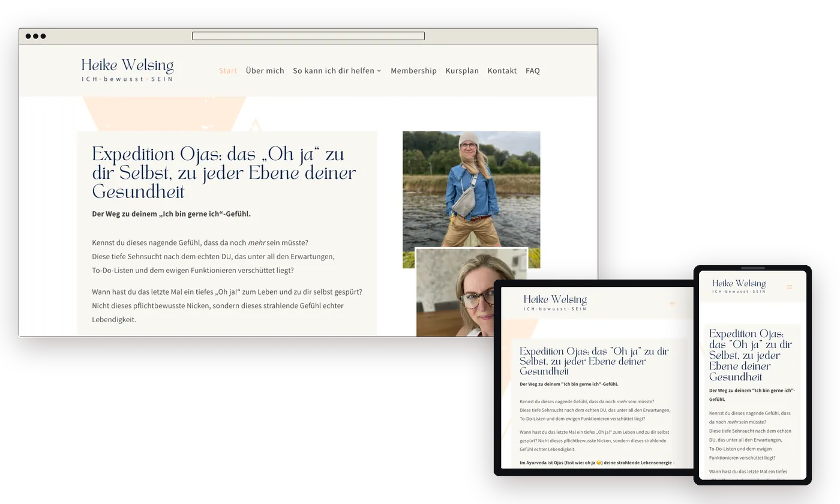Click the 'Wann hast du das letzte Mal' paragraph on desktop
This screenshot has height=504, width=840.
pyautogui.click(x=227, y=305)
